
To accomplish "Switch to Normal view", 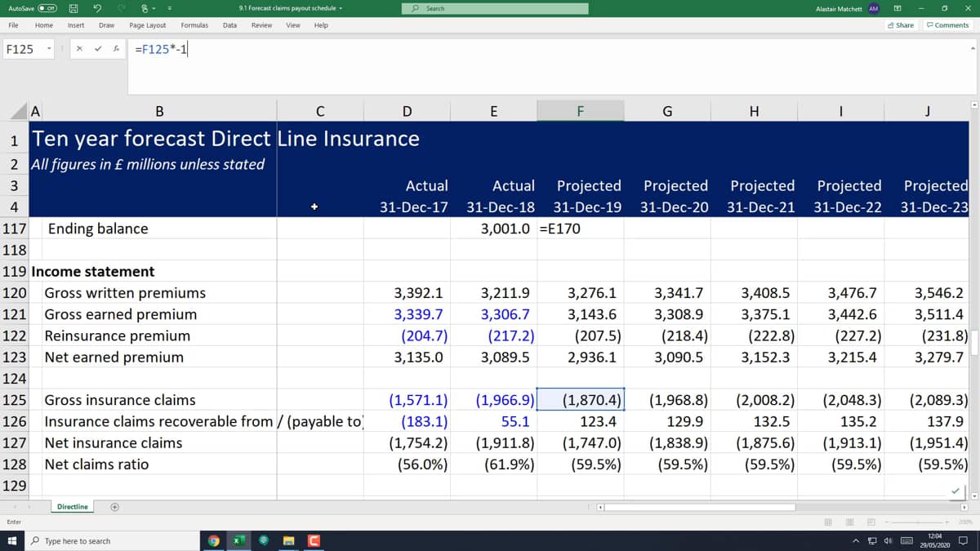I will [829, 522].
